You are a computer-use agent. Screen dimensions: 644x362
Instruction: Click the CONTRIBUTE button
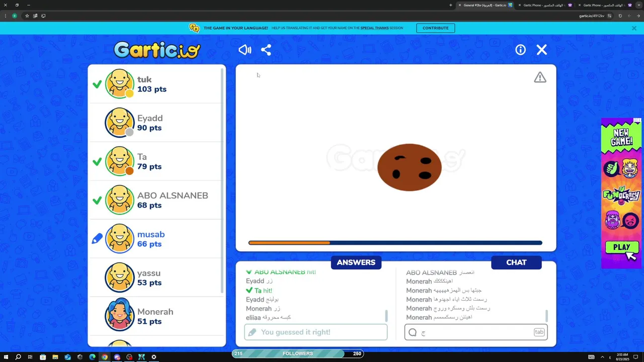[x=435, y=28]
